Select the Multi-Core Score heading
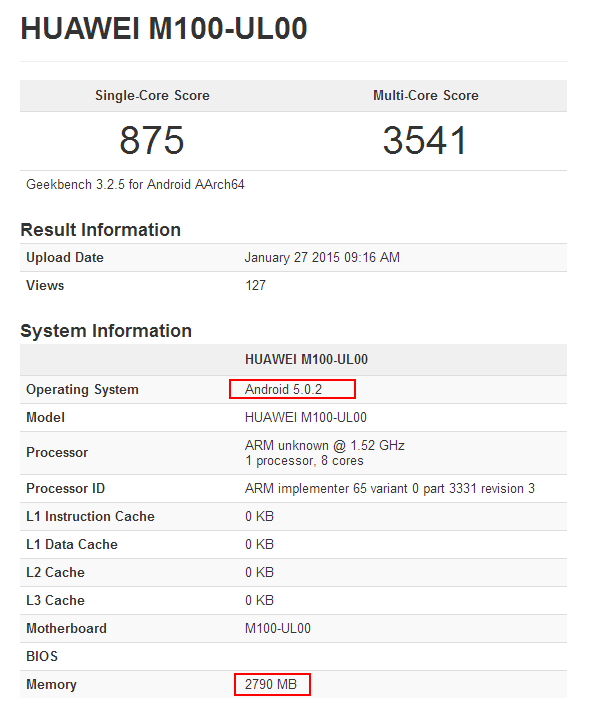589x718 pixels. [425, 95]
